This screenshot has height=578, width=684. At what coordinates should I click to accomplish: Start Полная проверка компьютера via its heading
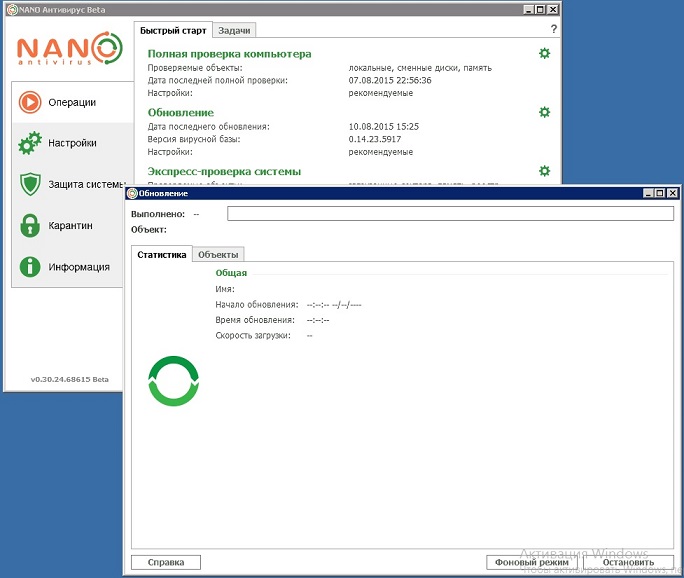click(229, 54)
